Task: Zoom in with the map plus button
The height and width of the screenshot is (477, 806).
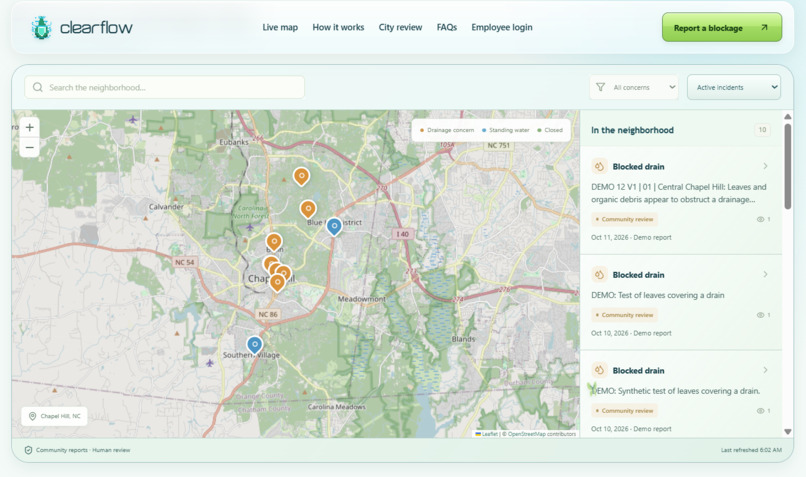Action: (30, 127)
